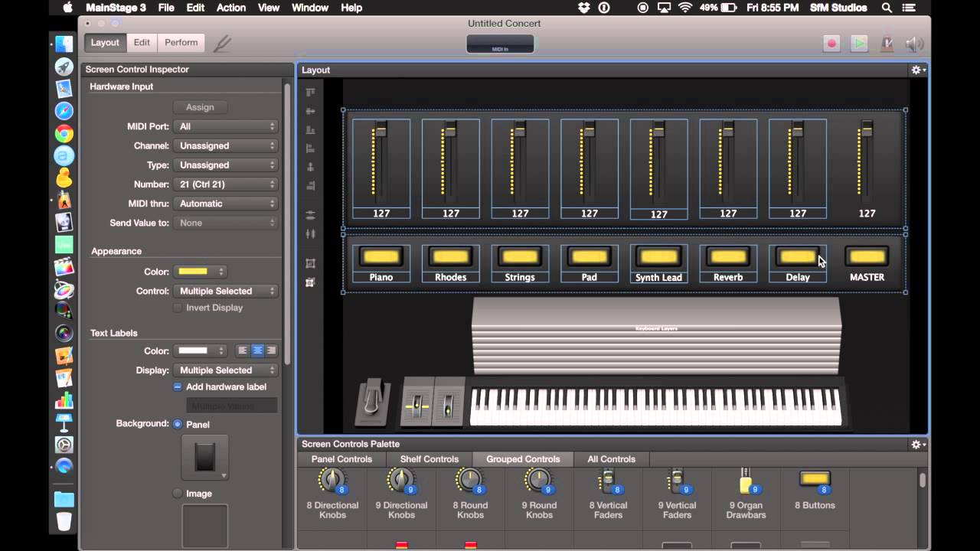Open Screen Controls Palette gear menu
Viewport: 980px width, 551px height.
coord(917,444)
